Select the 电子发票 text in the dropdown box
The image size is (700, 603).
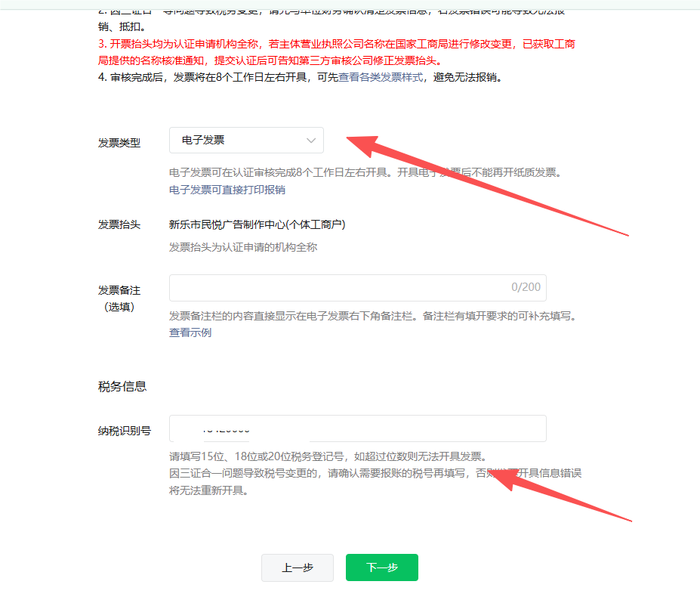204,140
